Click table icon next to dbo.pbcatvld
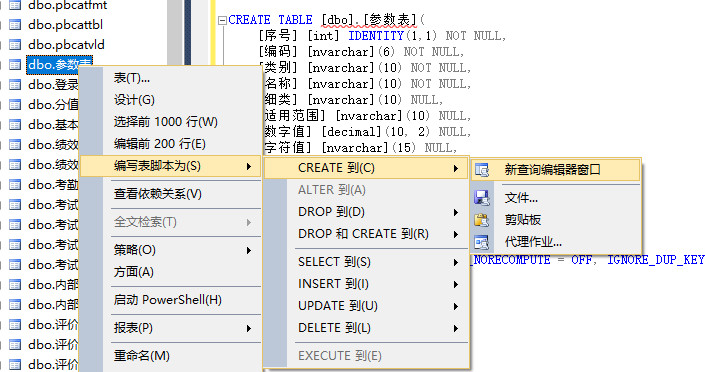Viewport: 705px width, 372px height. click(x=15, y=45)
